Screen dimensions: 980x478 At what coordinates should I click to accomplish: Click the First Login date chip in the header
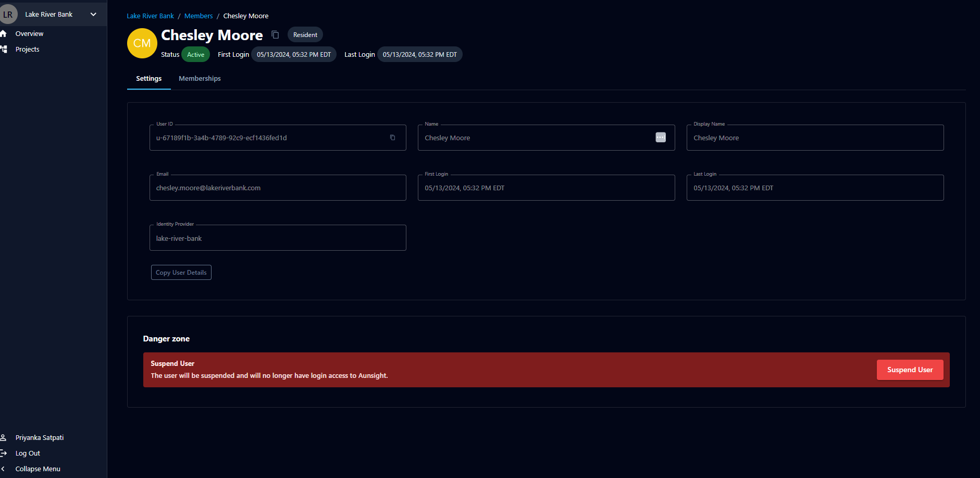click(x=294, y=55)
